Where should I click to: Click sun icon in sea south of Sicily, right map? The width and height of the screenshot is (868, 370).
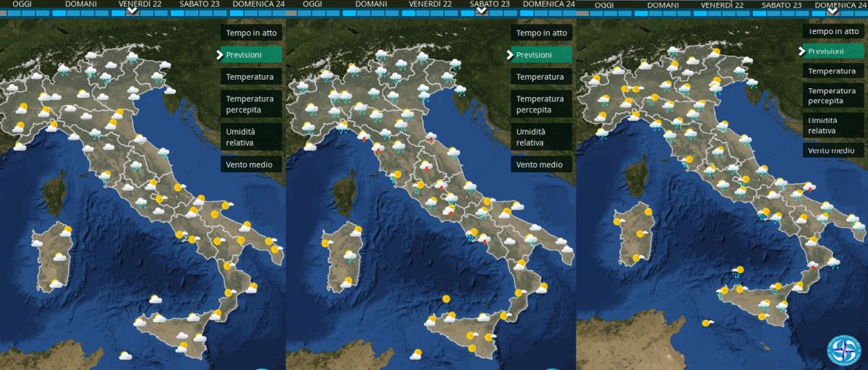tap(707, 322)
